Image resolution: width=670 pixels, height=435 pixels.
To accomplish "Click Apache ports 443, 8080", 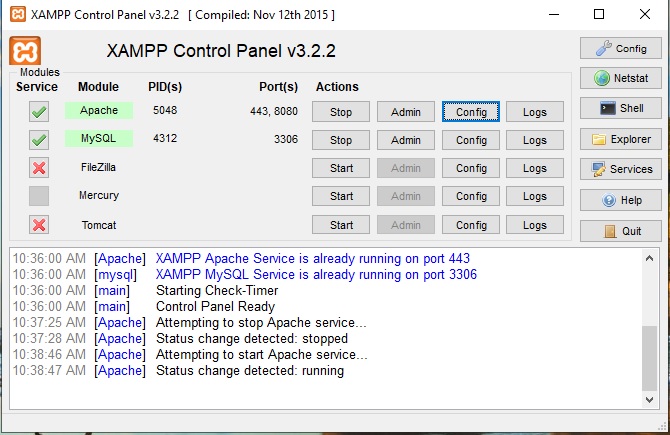I will click(274, 112).
